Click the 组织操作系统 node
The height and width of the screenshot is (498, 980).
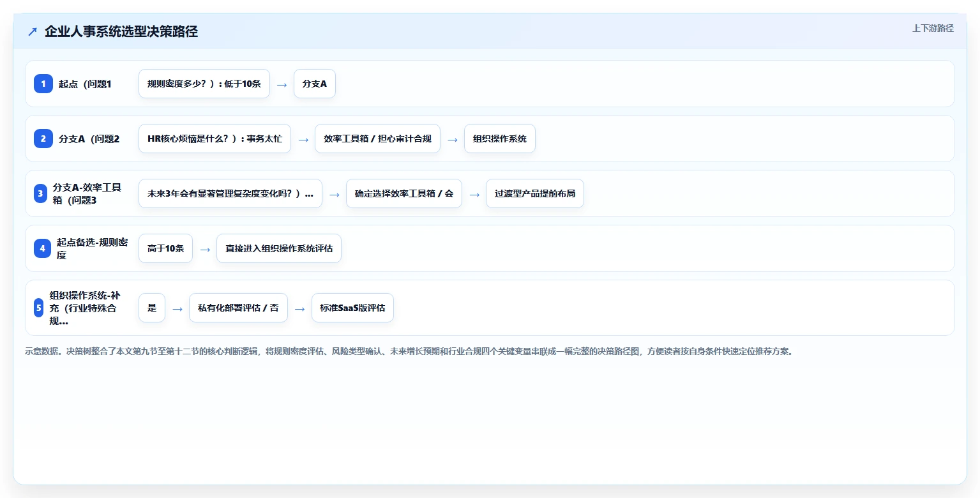500,139
